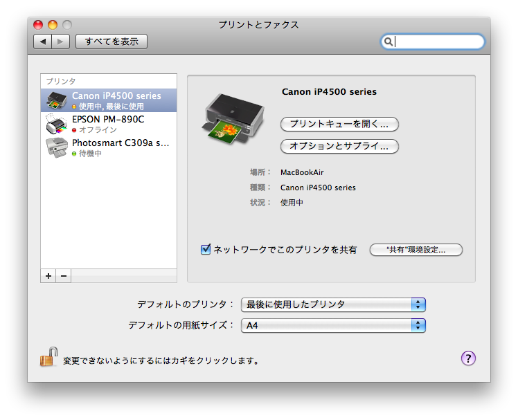Click the Canon iP4500 printer icon in the list

pos(57,100)
